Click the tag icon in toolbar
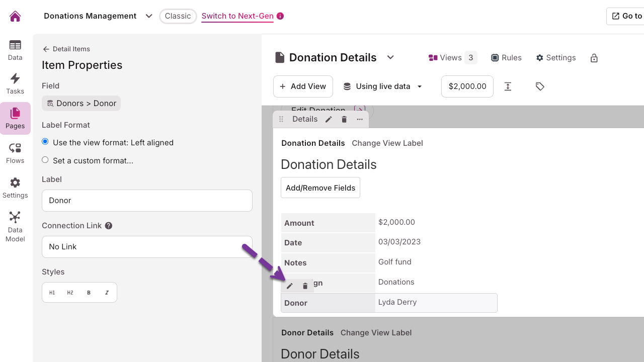Screen dimensions: 644x362 pos(540,86)
